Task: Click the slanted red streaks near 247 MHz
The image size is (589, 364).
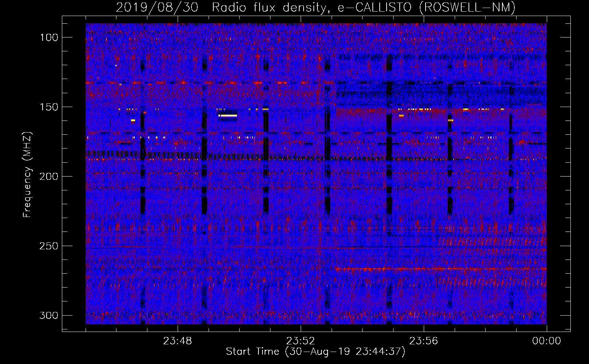Action: pos(492,241)
